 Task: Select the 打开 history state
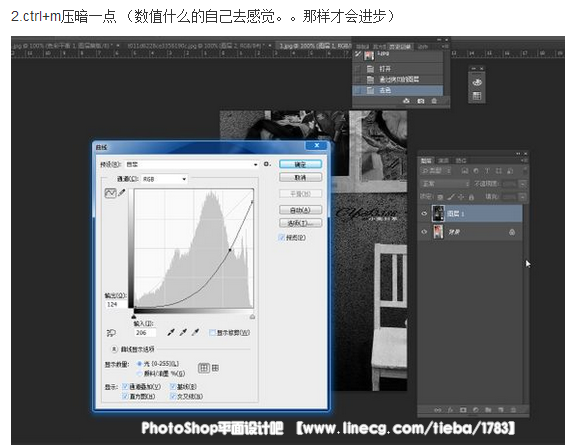click(x=398, y=69)
